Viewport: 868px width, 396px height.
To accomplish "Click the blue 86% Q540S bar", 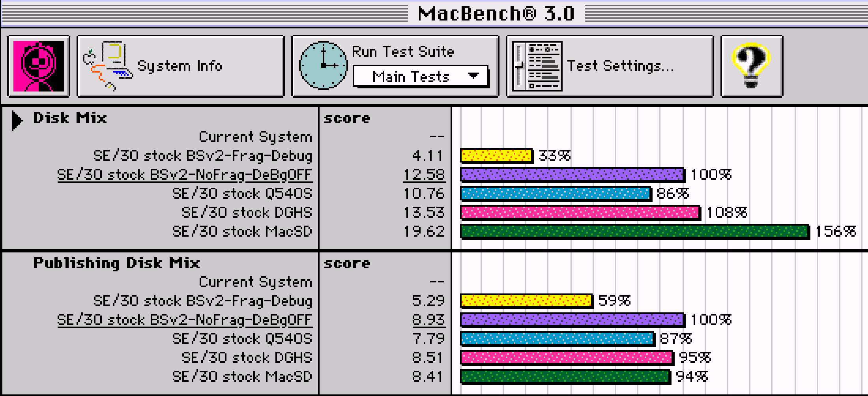I will [556, 194].
